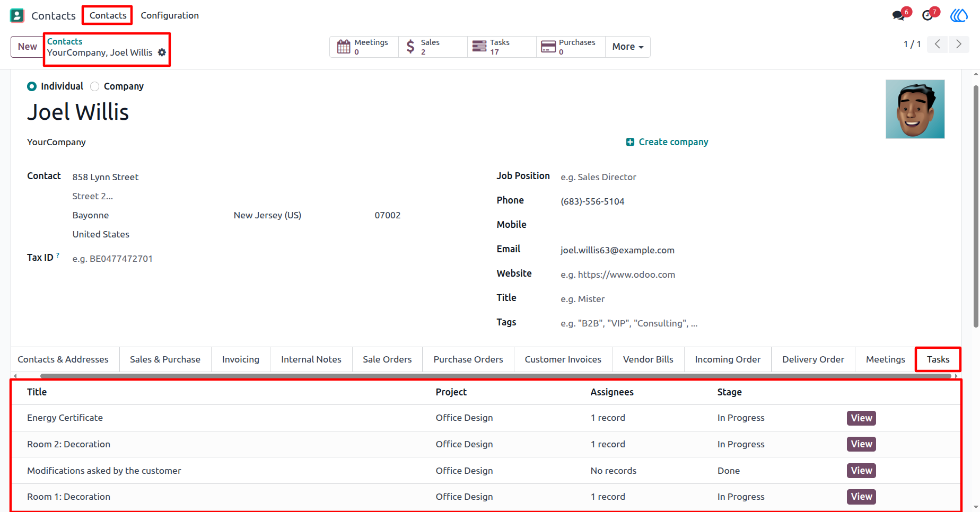This screenshot has width=980, height=512.
Task: Click the tabs horizontal scrollbar
Action: tap(496, 376)
